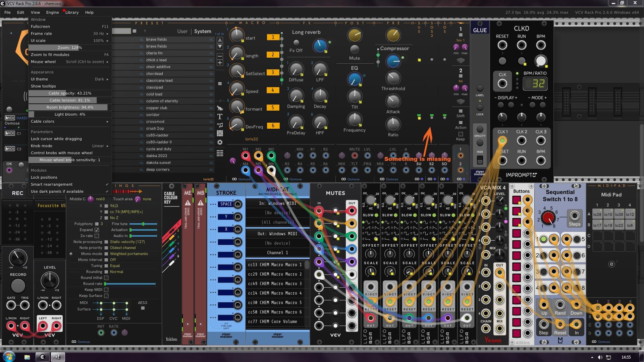Open the Library menu
Image resolution: width=644 pixels, height=362 pixels.
(x=72, y=12)
